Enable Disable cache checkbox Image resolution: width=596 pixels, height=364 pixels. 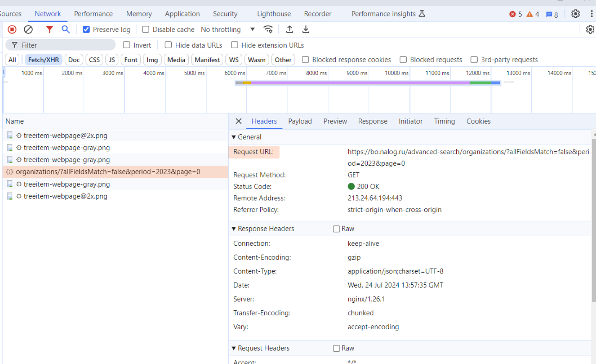146,29
